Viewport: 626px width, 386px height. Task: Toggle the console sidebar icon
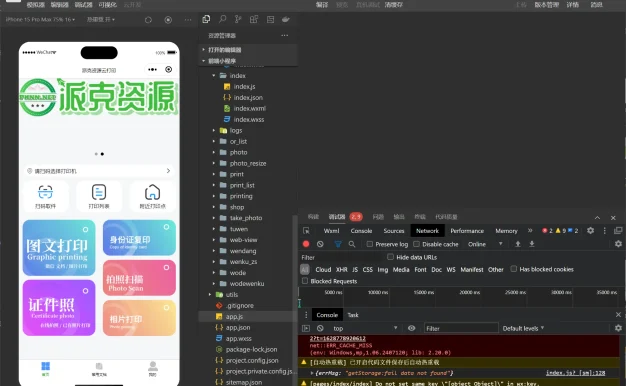pos(306,328)
